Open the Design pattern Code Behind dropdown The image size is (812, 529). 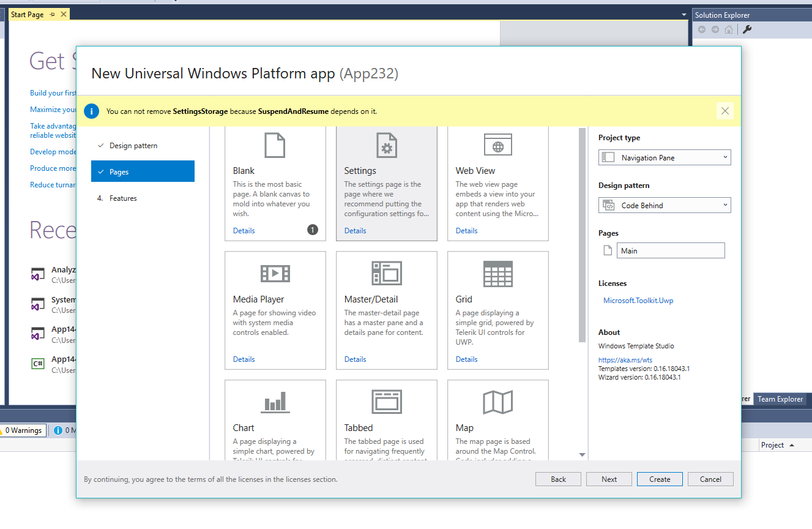[x=664, y=205]
